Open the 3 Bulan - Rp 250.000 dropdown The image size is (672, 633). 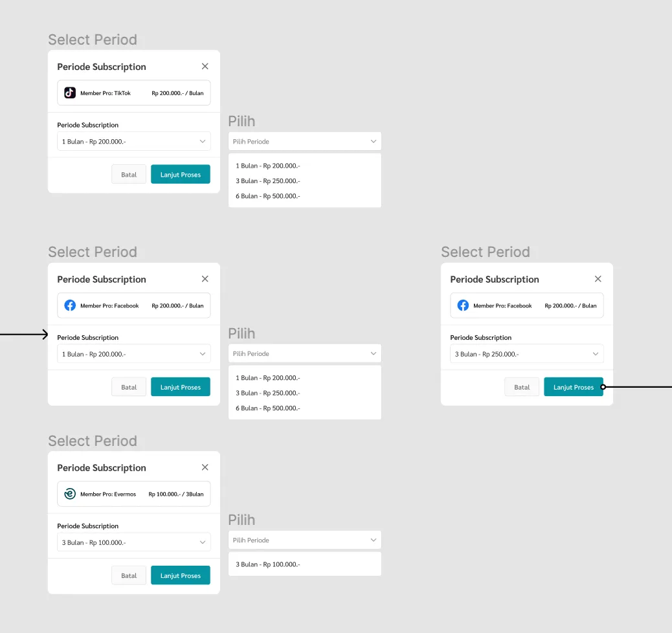(x=527, y=354)
